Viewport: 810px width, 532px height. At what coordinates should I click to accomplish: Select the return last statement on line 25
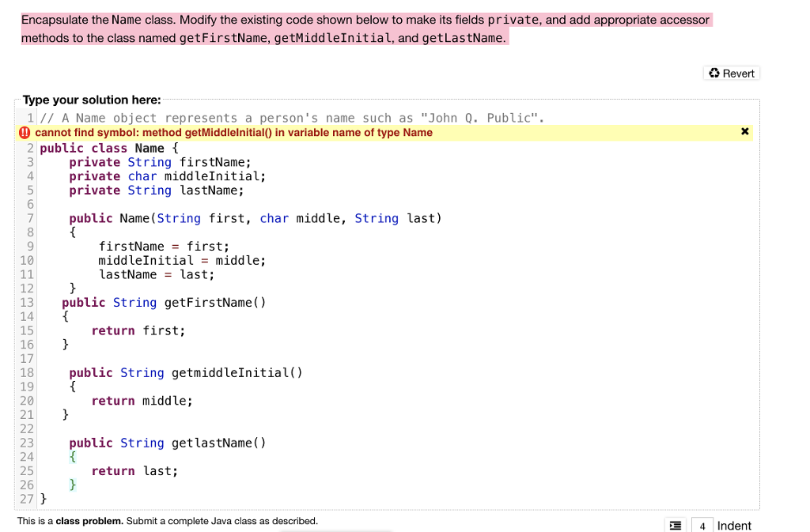pos(134,470)
